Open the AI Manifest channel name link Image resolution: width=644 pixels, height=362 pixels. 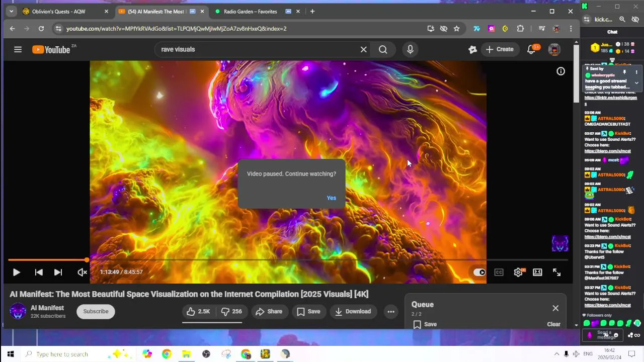(47, 308)
